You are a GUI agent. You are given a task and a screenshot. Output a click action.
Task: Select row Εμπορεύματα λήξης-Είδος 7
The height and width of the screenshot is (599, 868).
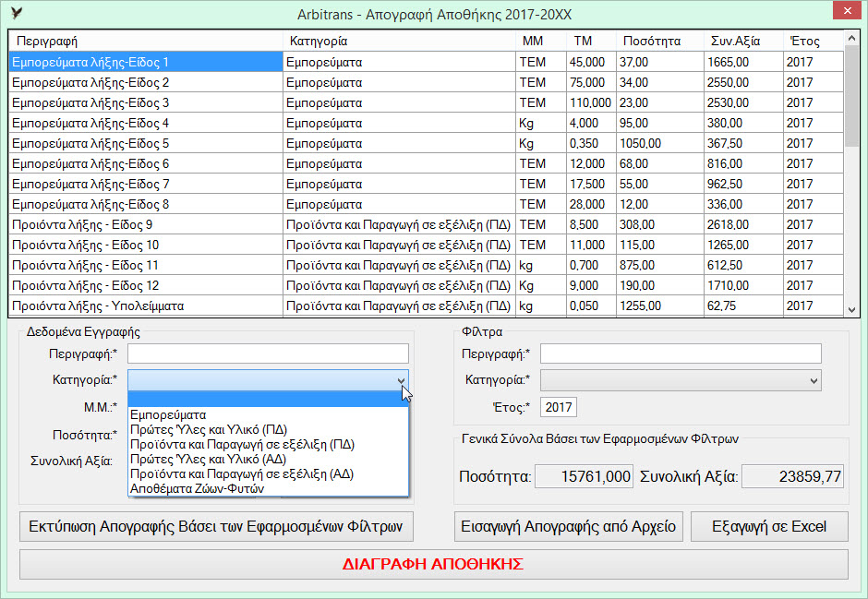427,185
